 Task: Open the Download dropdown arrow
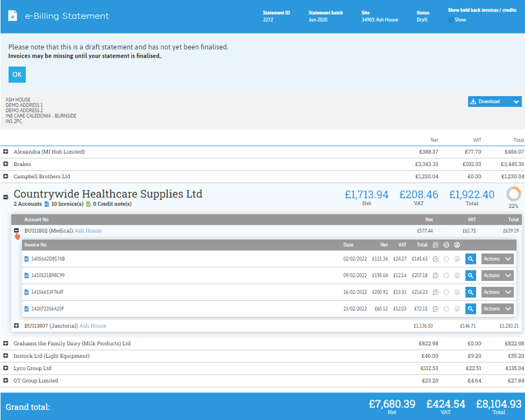pos(516,102)
